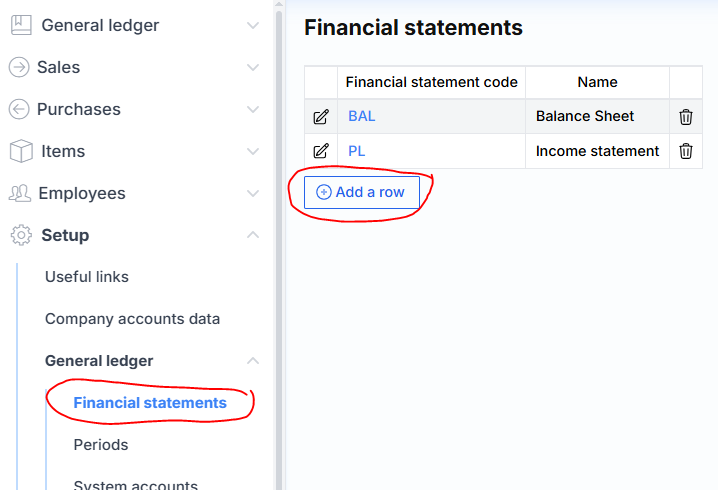Click the General ledger book icon

pyautogui.click(x=20, y=25)
